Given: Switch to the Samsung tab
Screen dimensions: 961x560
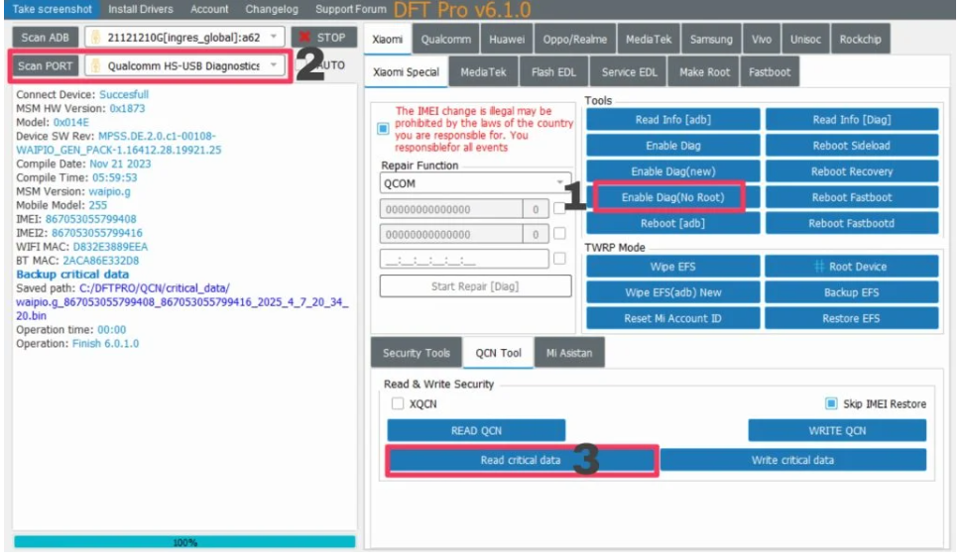Looking at the screenshot, I should point(711,40).
